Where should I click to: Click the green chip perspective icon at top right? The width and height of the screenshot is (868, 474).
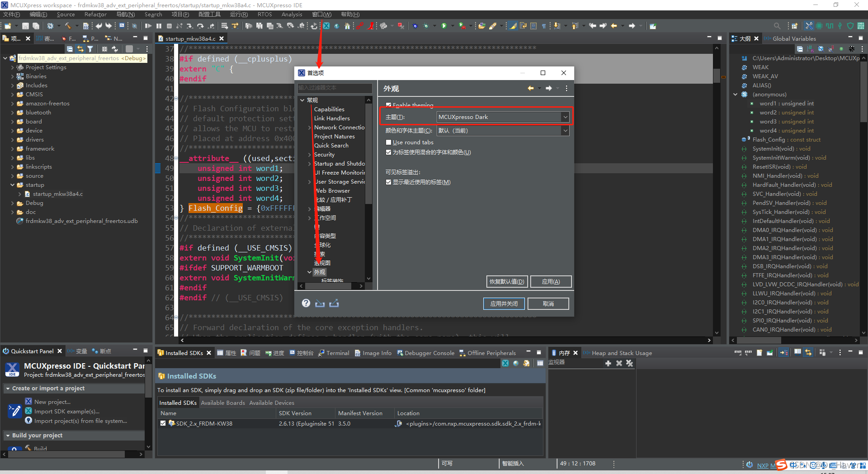pyautogui.click(x=819, y=26)
